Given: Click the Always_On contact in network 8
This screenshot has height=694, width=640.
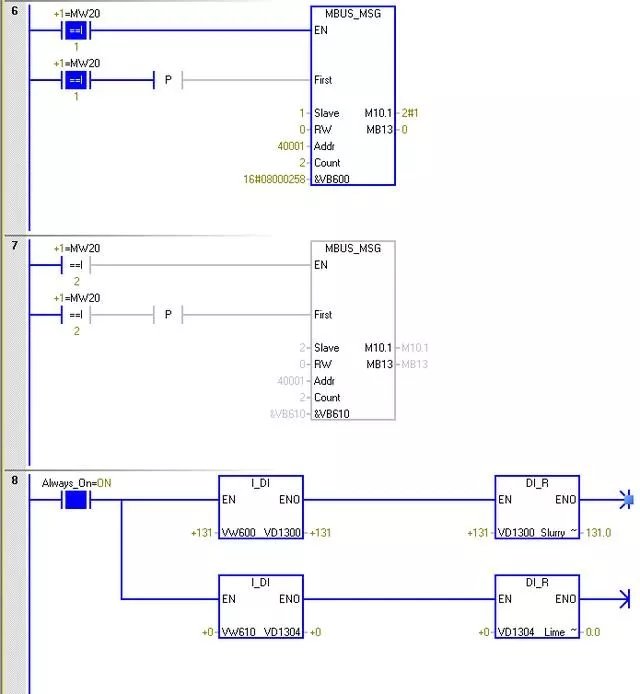Looking at the screenshot, I should [76, 499].
